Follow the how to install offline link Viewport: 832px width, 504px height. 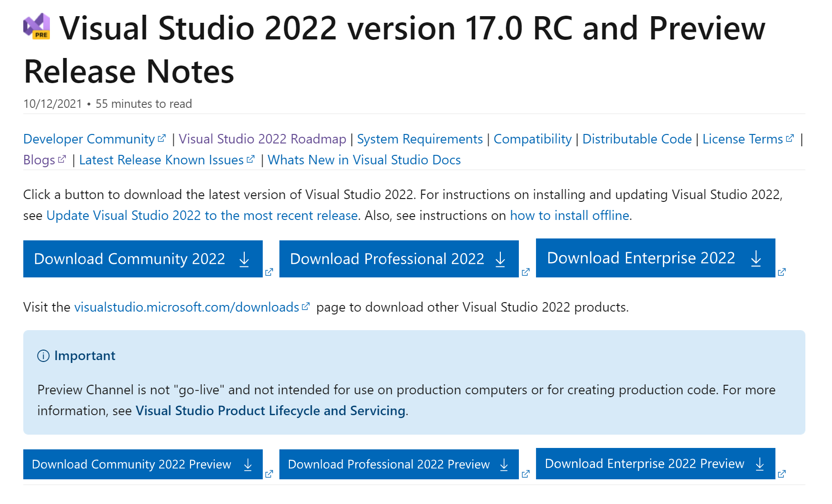tap(569, 216)
